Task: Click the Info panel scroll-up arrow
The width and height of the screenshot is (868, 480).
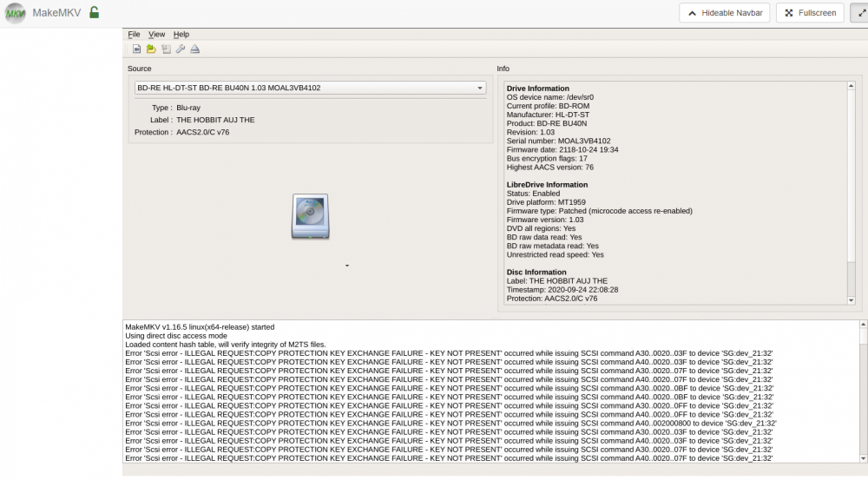Action: click(852, 86)
